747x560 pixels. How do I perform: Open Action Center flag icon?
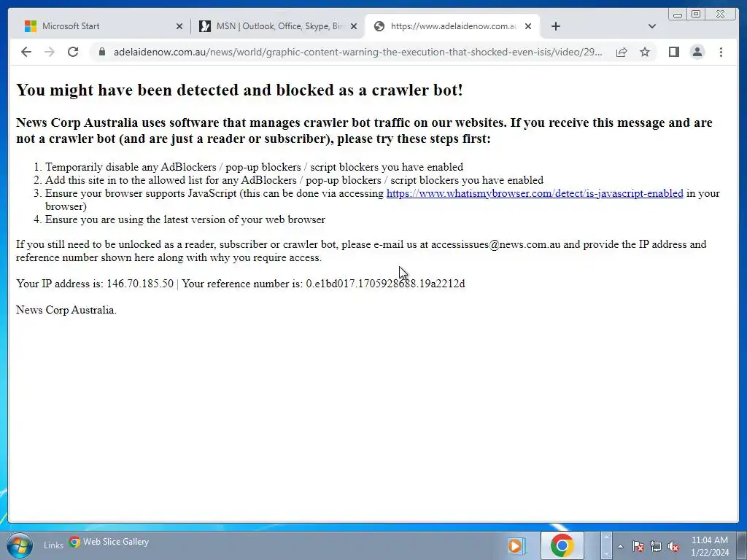638,547
